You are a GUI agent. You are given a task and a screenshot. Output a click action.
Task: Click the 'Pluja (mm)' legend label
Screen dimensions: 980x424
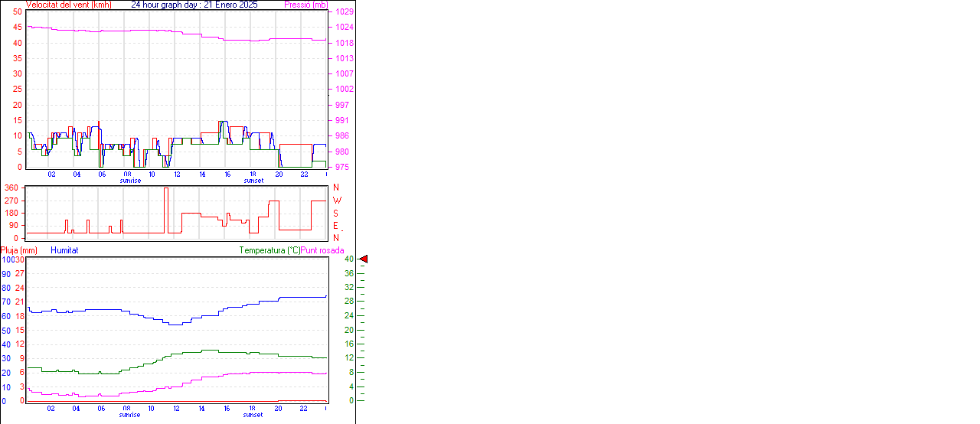pyautogui.click(x=19, y=250)
